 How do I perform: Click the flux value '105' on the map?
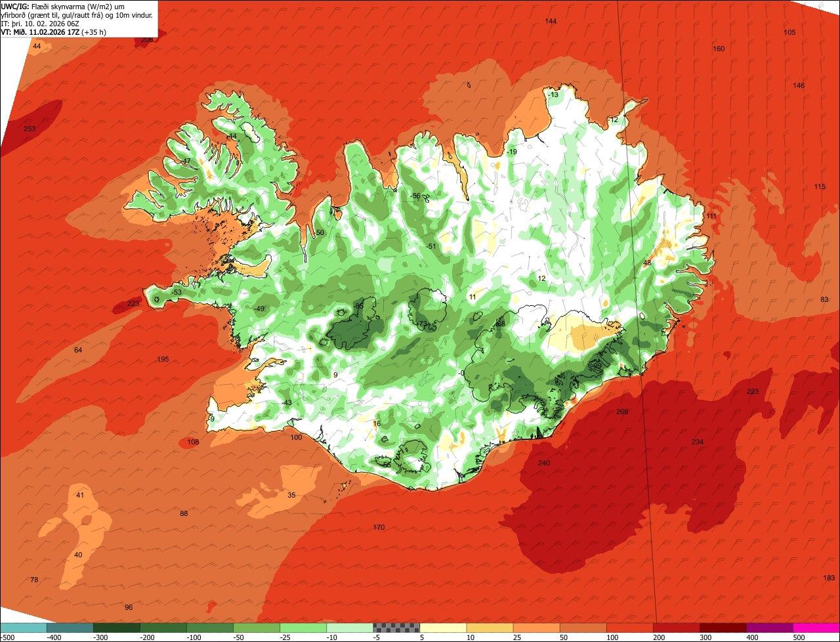coord(789,32)
